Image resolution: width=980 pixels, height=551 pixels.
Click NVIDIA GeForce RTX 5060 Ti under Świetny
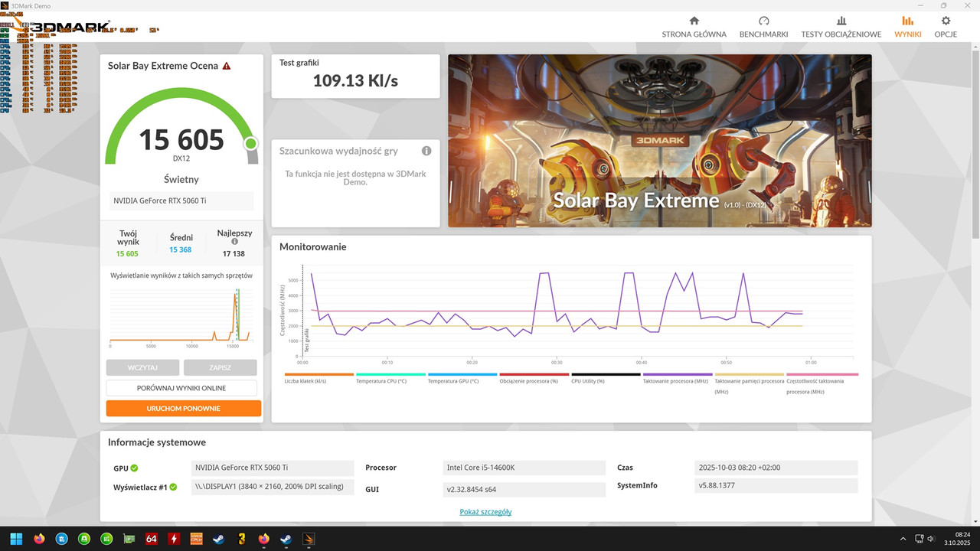tap(181, 201)
